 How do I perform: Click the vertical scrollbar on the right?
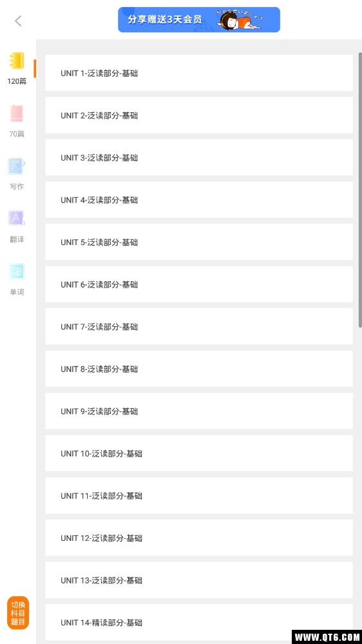(360, 190)
